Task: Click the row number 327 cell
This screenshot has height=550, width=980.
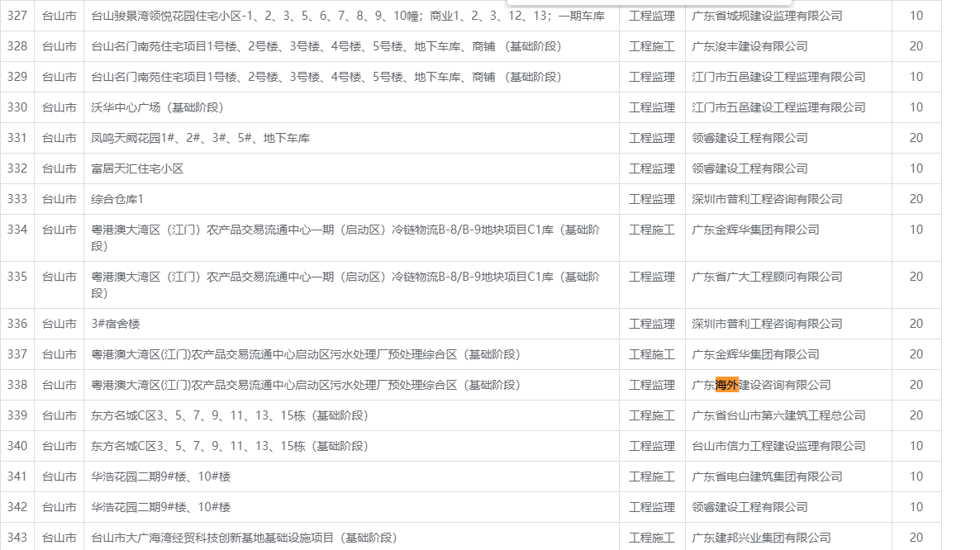Action: 17,16
